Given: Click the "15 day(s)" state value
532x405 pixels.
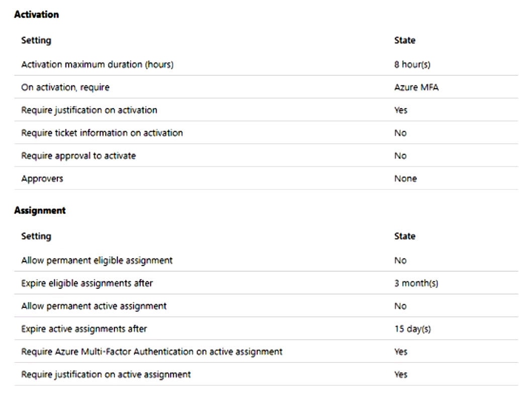Looking at the screenshot, I should (x=412, y=329).
